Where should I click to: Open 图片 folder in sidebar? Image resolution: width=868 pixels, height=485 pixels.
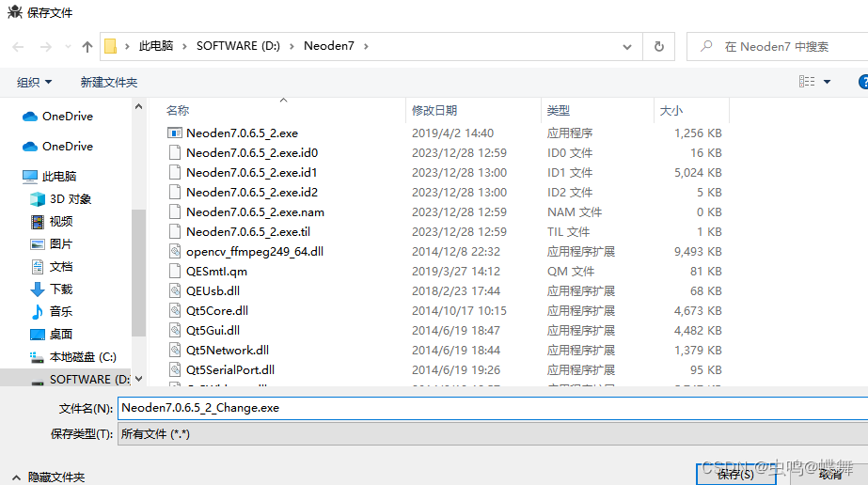[52, 244]
